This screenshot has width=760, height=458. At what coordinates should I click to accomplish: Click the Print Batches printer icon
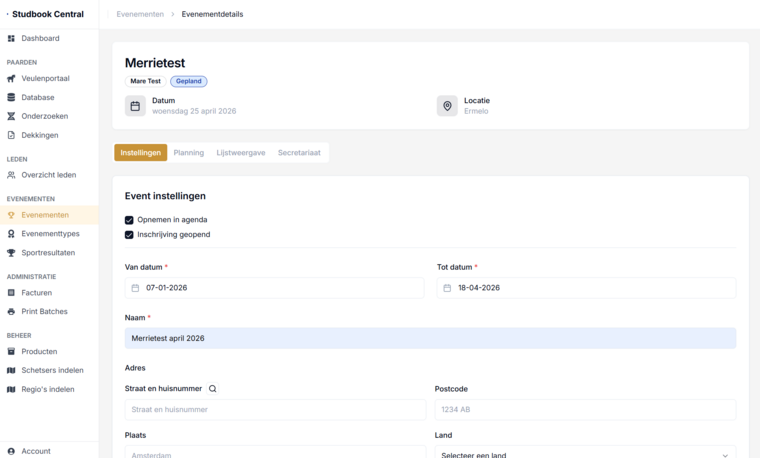11,312
